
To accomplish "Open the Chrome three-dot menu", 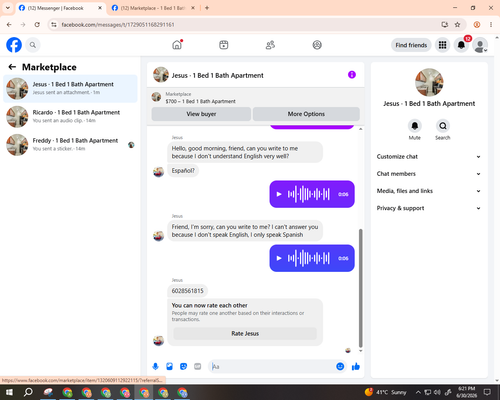I will 491,25.
